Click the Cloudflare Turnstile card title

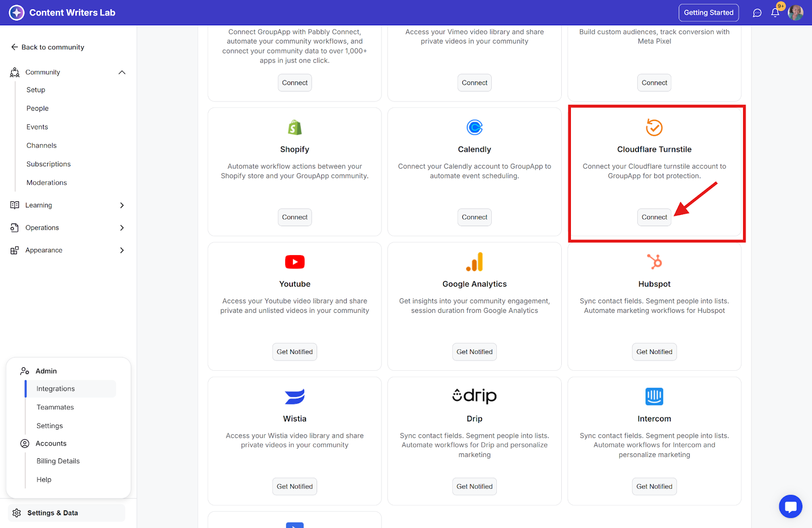654,149
